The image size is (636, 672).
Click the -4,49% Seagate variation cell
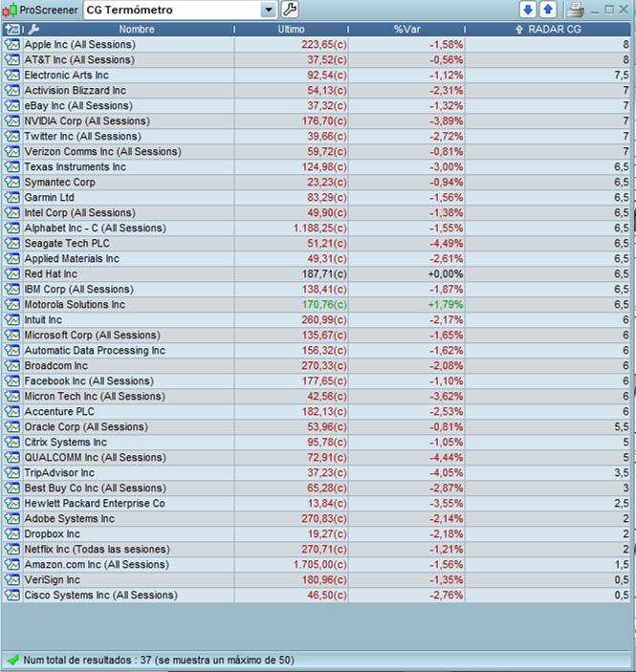click(407, 244)
